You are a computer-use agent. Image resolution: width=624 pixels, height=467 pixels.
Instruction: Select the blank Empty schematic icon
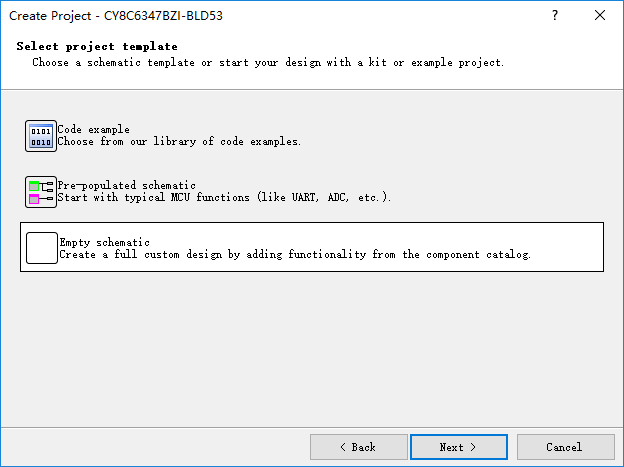tap(42, 248)
